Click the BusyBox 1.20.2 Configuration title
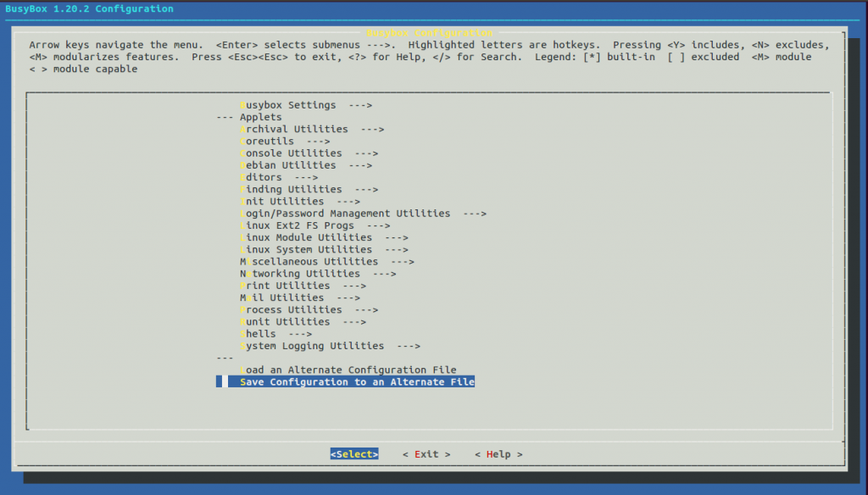 click(x=89, y=8)
